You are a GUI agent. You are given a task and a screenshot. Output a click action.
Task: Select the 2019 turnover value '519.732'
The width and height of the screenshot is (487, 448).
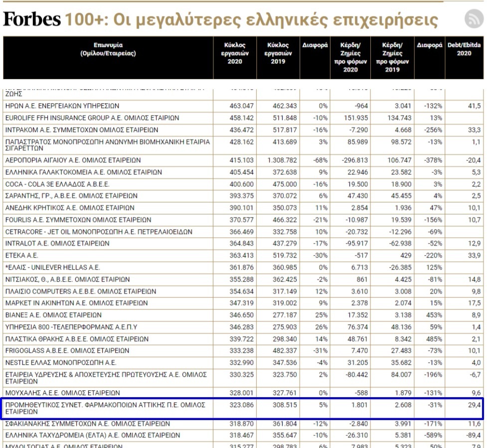285,256
